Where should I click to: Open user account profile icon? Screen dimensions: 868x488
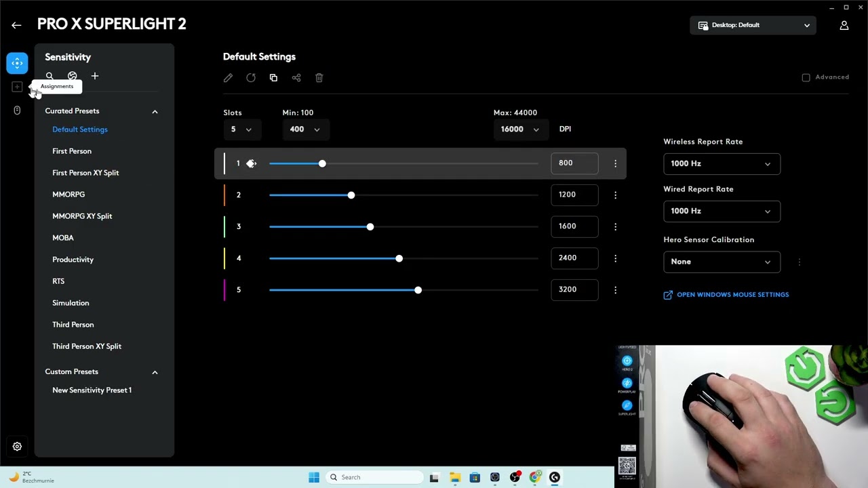pyautogui.click(x=844, y=25)
